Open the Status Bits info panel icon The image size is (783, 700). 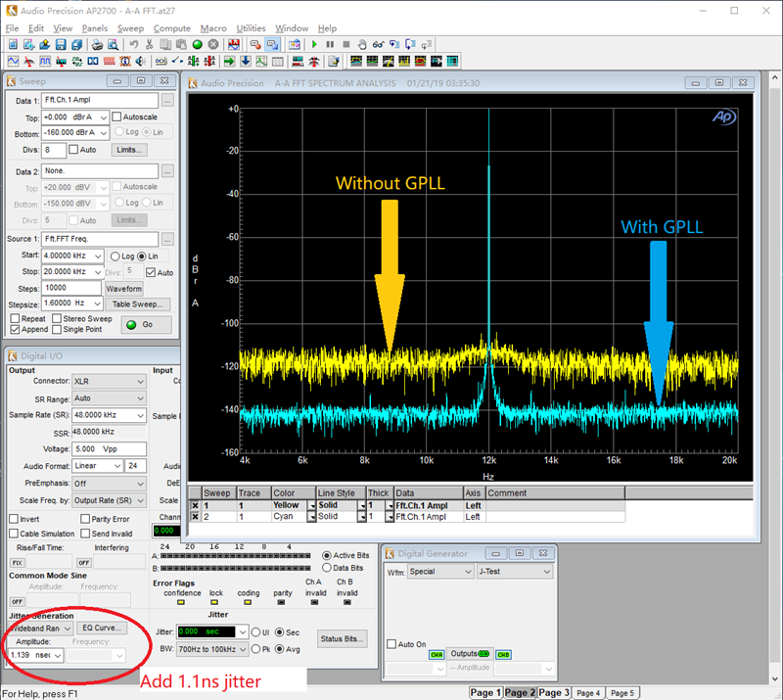point(125,62)
